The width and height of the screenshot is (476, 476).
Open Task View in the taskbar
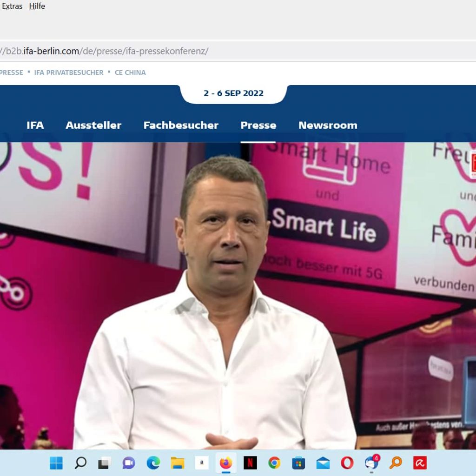[x=105, y=463]
